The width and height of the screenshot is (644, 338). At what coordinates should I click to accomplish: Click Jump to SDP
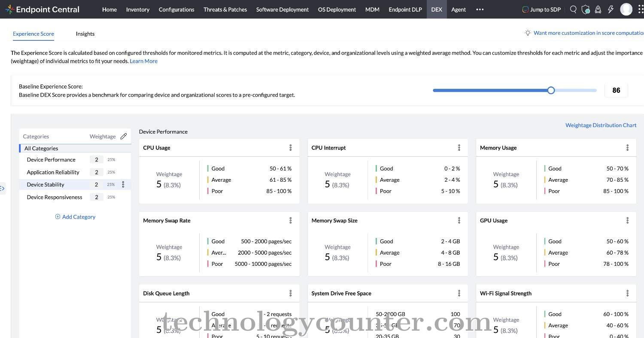pos(541,9)
